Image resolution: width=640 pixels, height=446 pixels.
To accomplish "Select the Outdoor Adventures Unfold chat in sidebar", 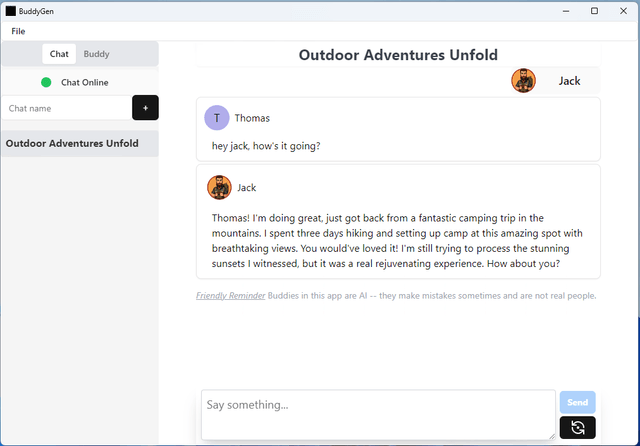I will tap(80, 144).
